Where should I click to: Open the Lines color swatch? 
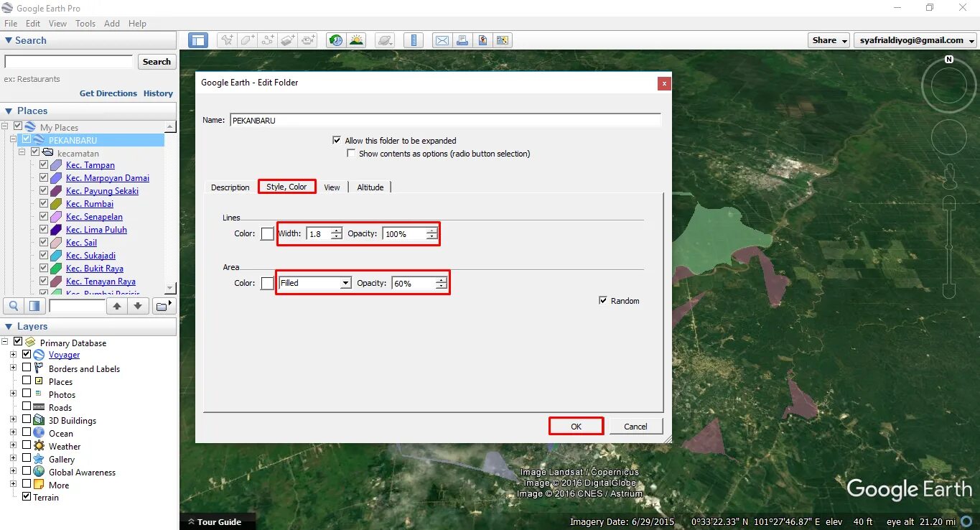(267, 234)
